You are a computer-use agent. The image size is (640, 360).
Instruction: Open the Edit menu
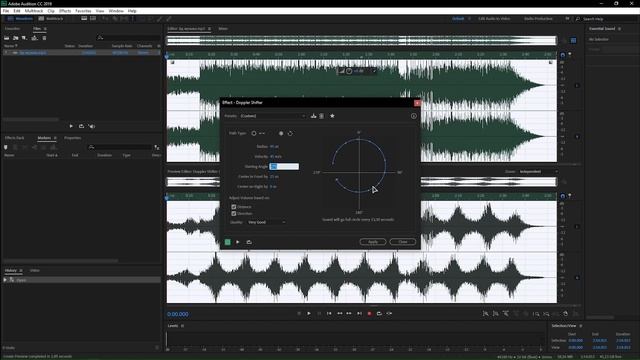pyautogui.click(x=17, y=11)
